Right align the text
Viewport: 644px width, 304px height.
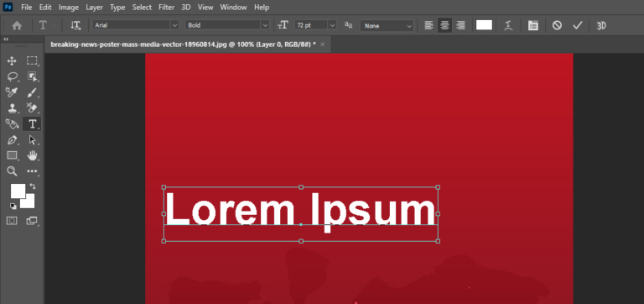click(460, 25)
